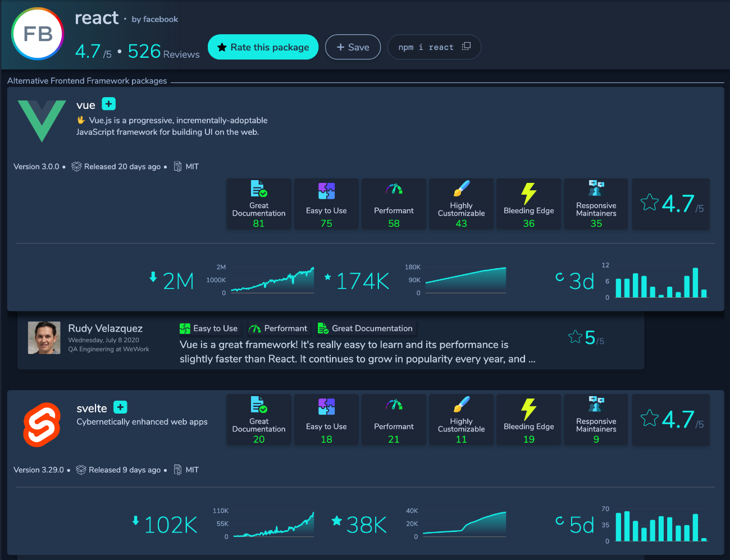Select vue Great Documentation badge 81
The height and width of the screenshot is (560, 730).
259,204
